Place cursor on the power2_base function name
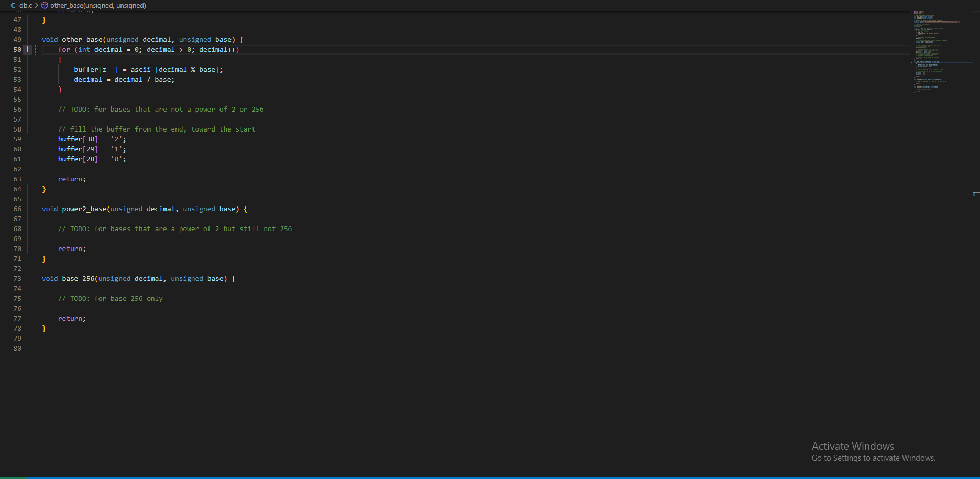This screenshot has height=479, width=980. (84, 209)
